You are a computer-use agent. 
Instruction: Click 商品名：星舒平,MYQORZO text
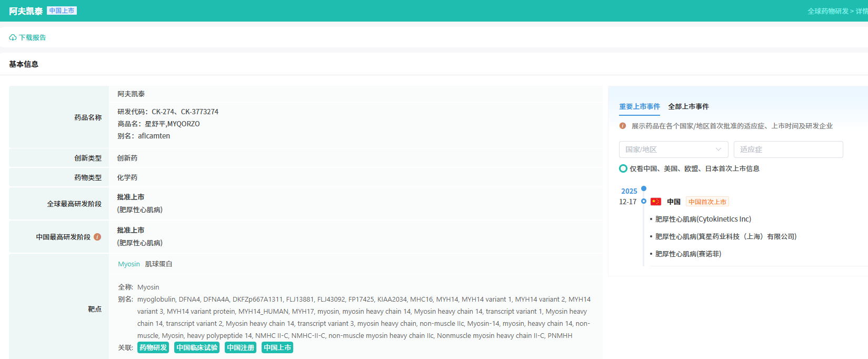coord(158,124)
